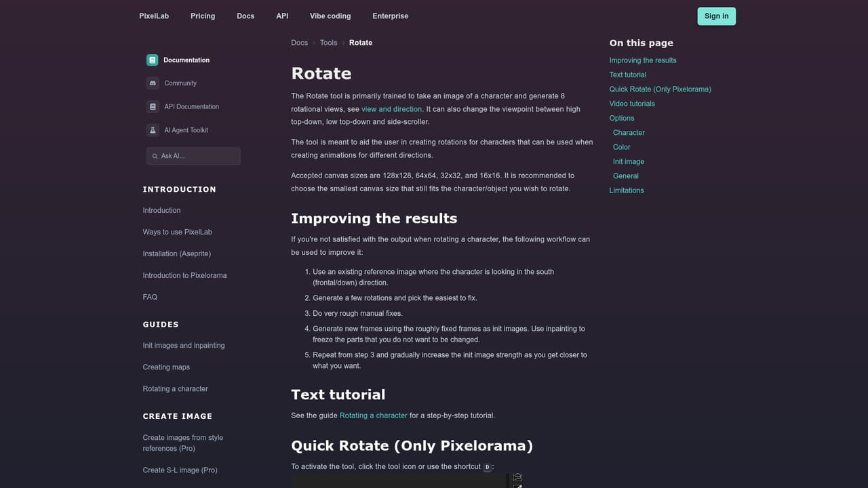Open the Enterprise page

[x=390, y=16]
